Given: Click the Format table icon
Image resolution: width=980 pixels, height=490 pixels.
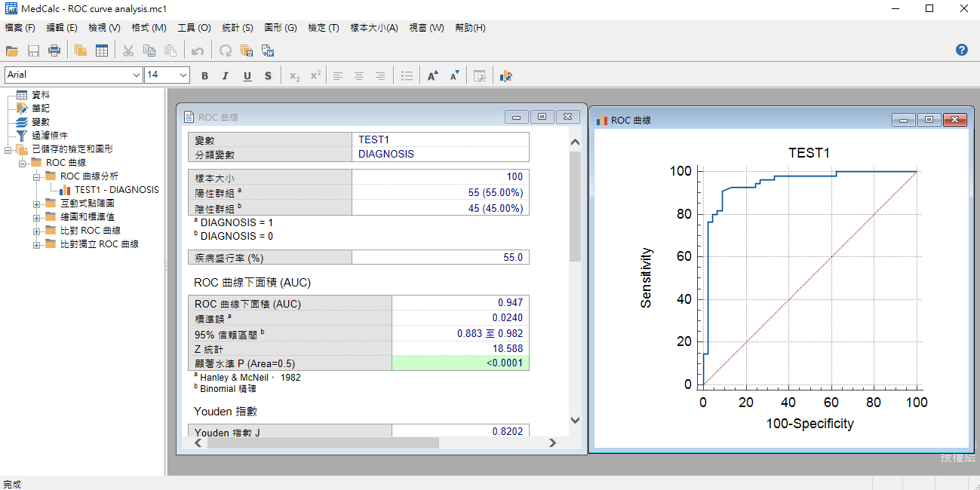Looking at the screenshot, I should [x=479, y=75].
